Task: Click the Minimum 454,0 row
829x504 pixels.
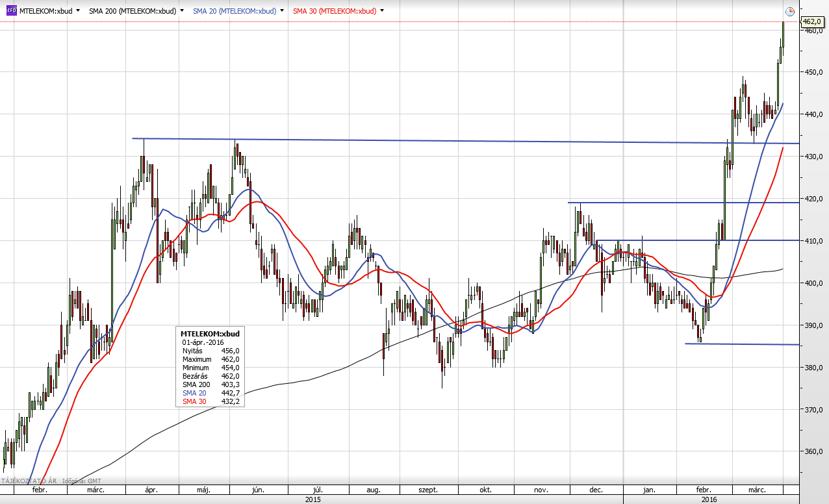Action: click(x=210, y=367)
